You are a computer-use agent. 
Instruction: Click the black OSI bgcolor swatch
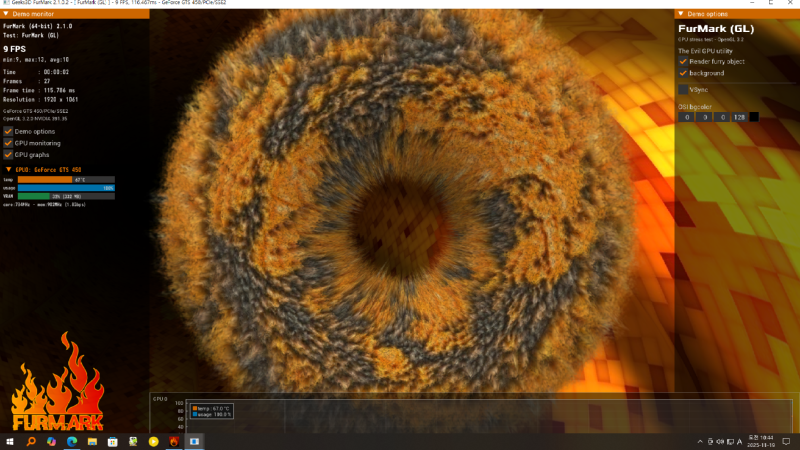(754, 117)
